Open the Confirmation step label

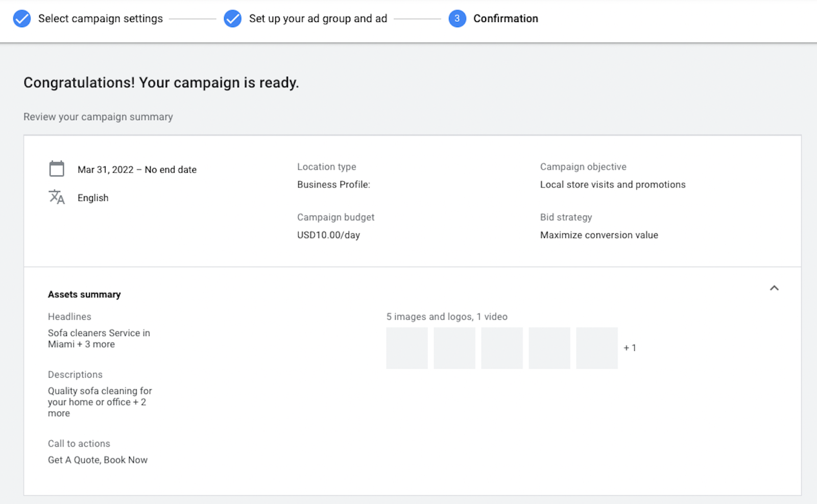(506, 19)
